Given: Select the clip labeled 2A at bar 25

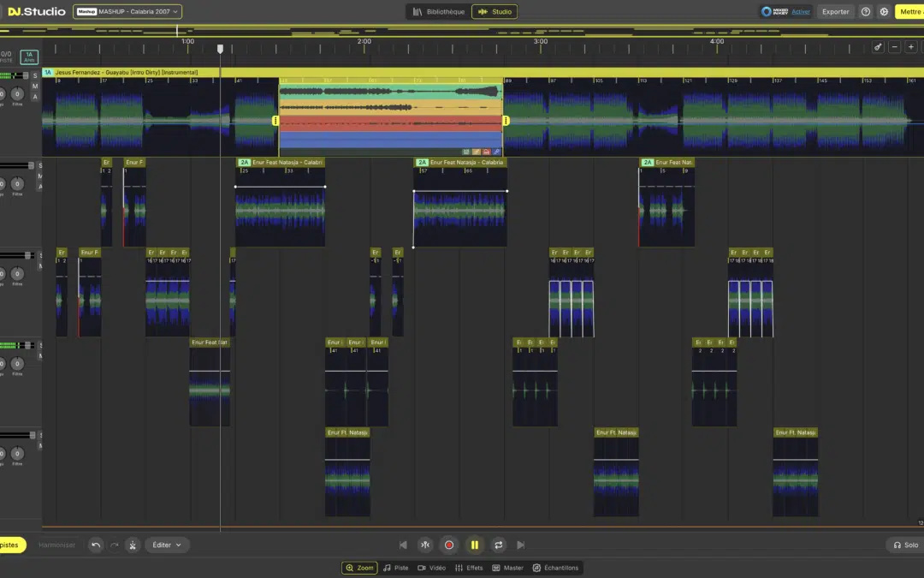Looking at the screenshot, I should click(x=280, y=202).
